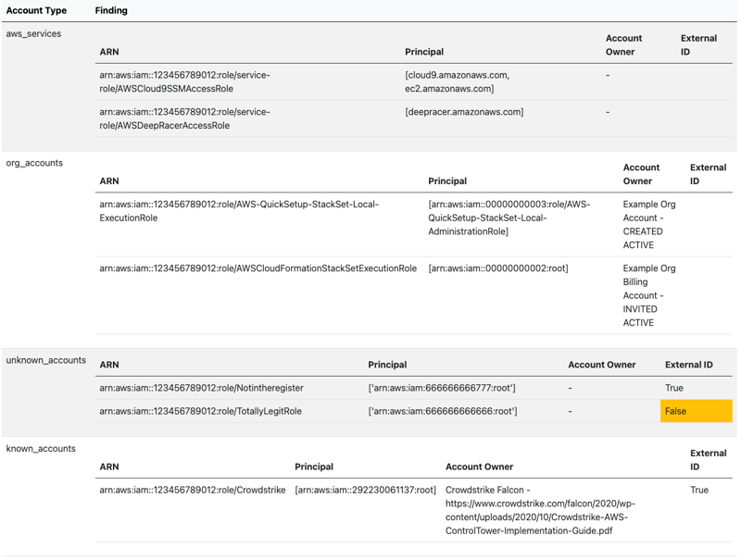Click the AWSCloudFormationStackSetExecutionRole ARN
This screenshot has width=741, height=560.
click(257, 268)
